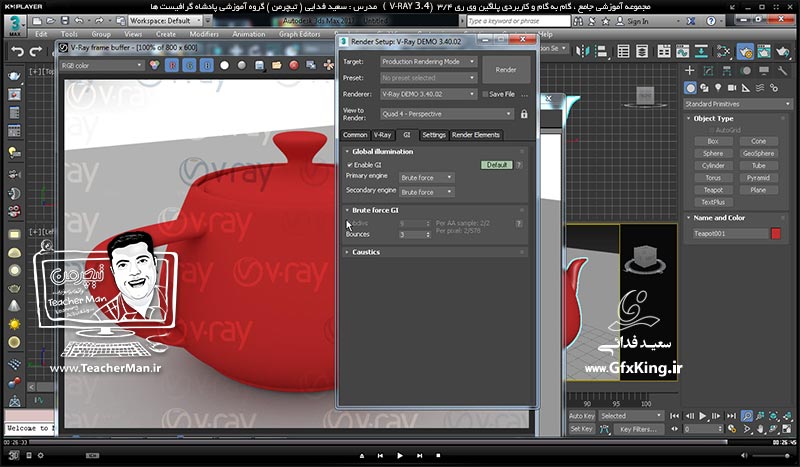Select the Cameras category icon

(x=732, y=88)
